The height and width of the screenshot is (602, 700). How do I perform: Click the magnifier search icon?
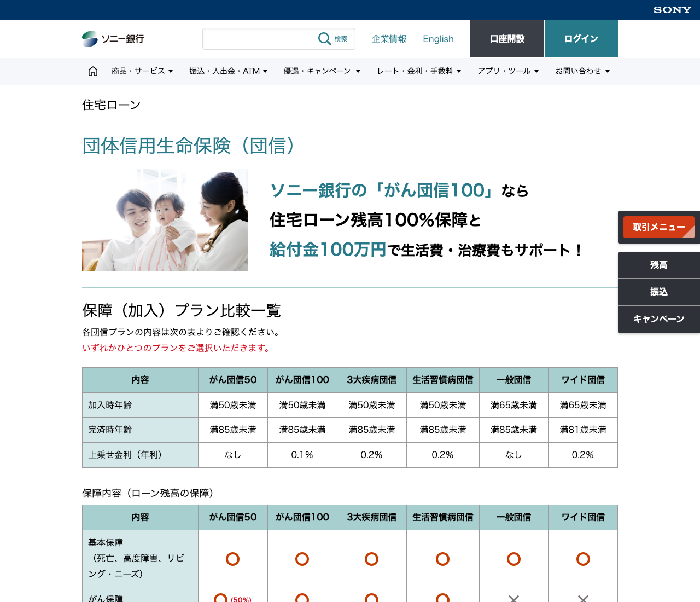[325, 39]
